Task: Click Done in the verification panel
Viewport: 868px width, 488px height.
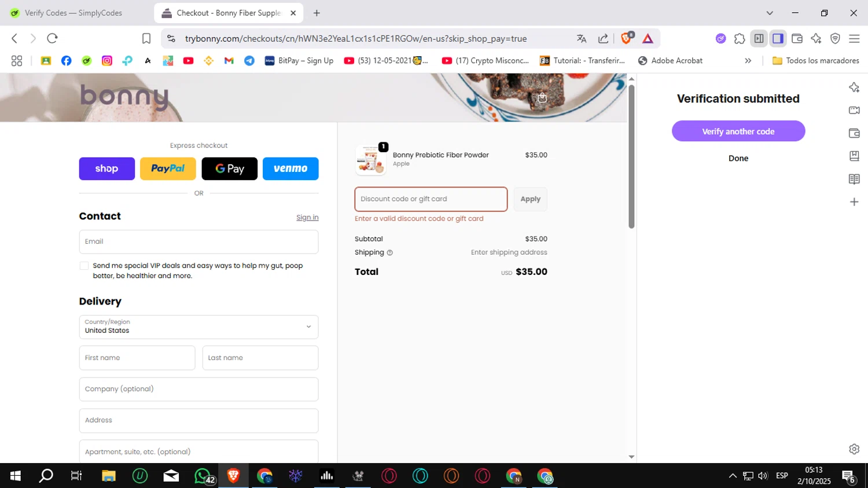Action: [x=738, y=158]
